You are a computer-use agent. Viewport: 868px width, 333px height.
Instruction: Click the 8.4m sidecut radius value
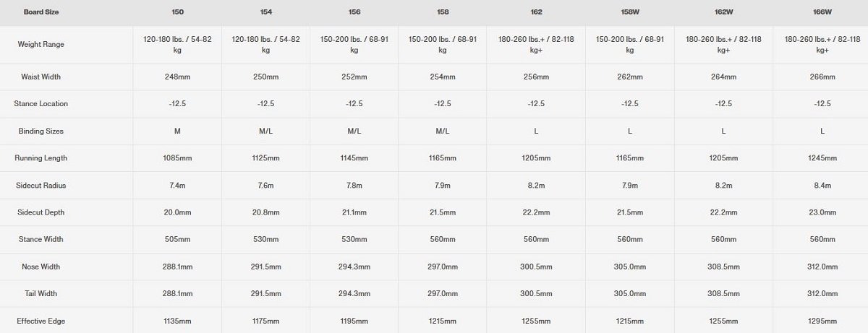point(822,186)
